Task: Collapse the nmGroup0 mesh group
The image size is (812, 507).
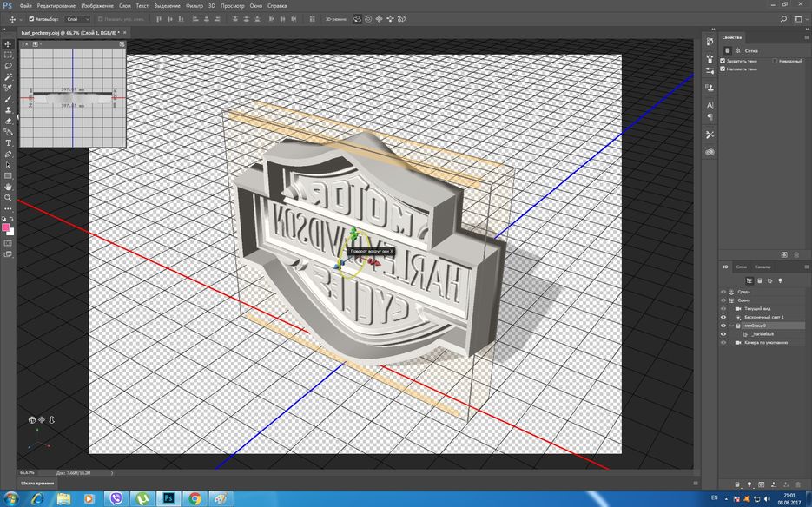Action: (x=732, y=326)
